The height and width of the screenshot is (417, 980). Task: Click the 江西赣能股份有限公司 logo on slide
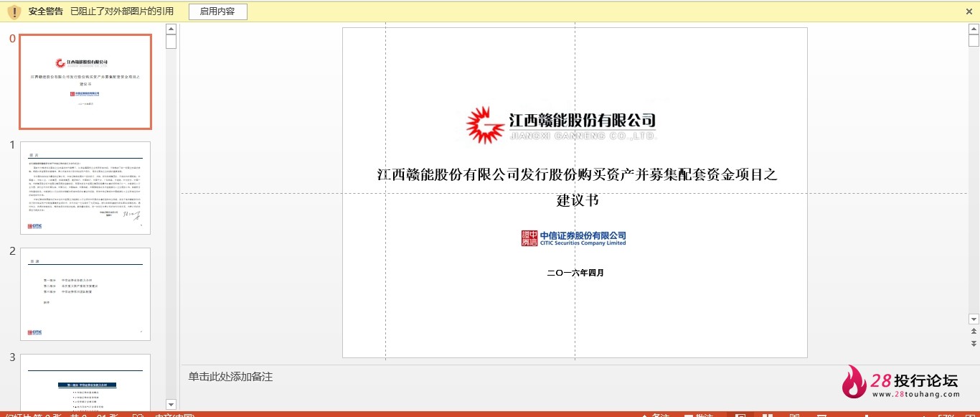click(x=561, y=125)
